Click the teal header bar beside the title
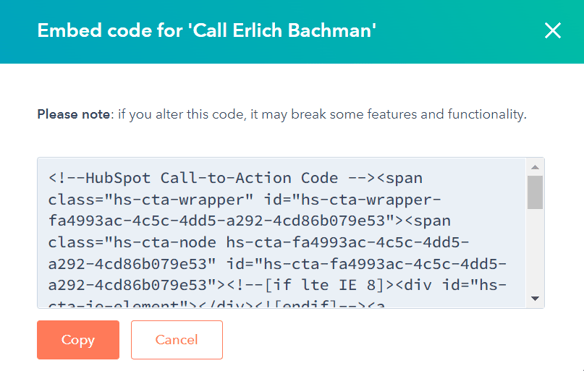 tap(458, 31)
